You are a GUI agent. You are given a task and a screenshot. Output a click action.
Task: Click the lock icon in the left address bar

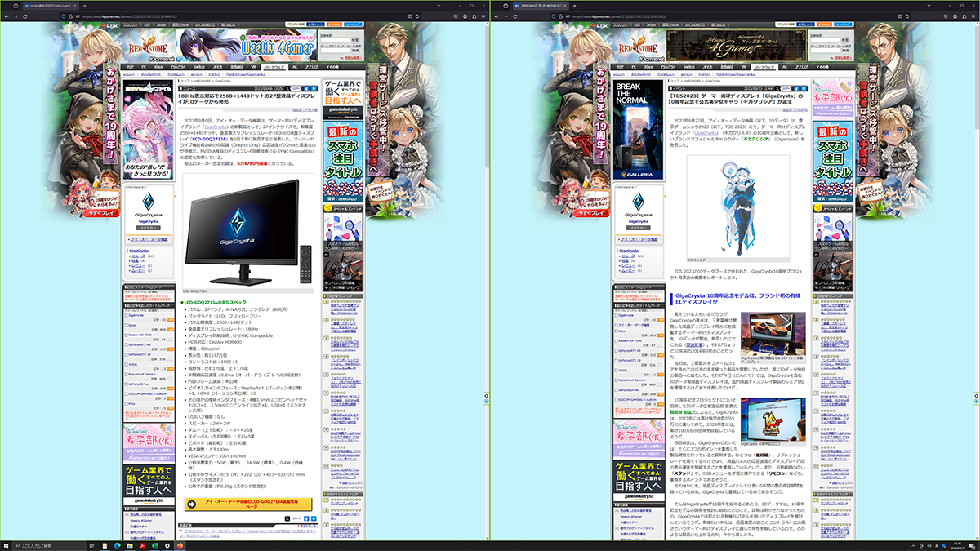pyautogui.click(x=70, y=16)
